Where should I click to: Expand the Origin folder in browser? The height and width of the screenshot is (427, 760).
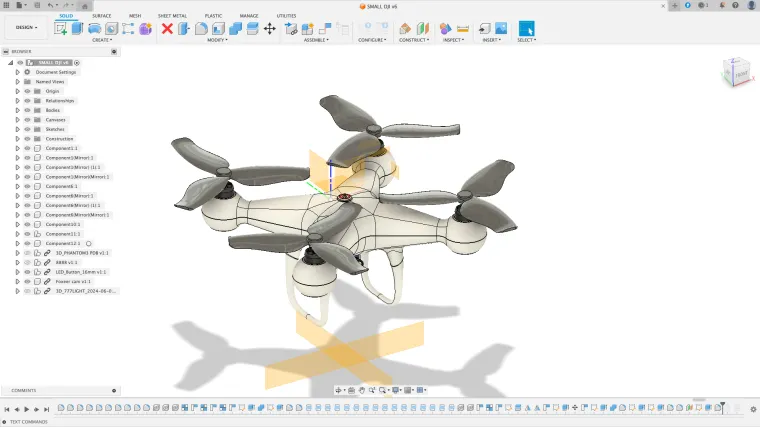pyautogui.click(x=17, y=91)
